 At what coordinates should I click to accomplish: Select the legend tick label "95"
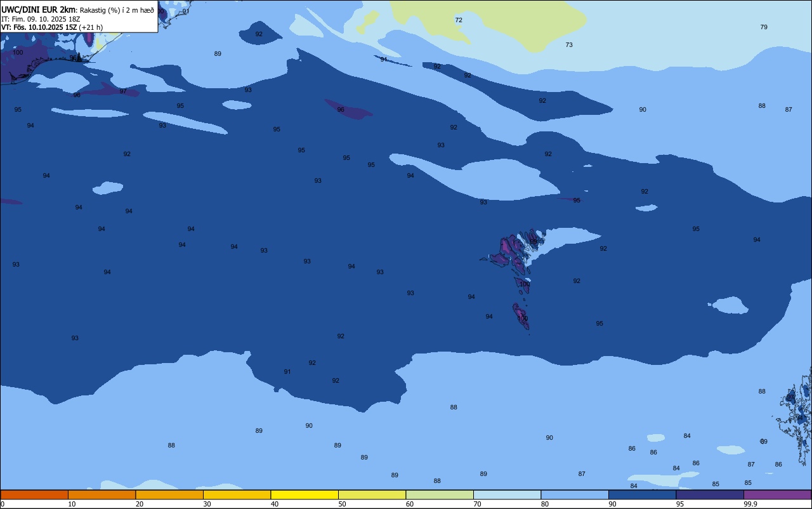click(x=680, y=504)
